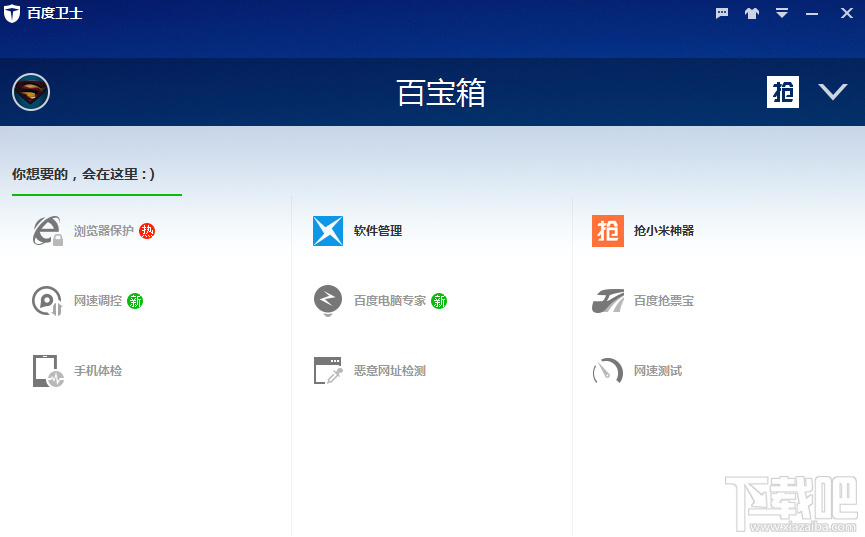The height and width of the screenshot is (537, 865).
Task: Click the 网速测试 label
Action: [x=658, y=371]
